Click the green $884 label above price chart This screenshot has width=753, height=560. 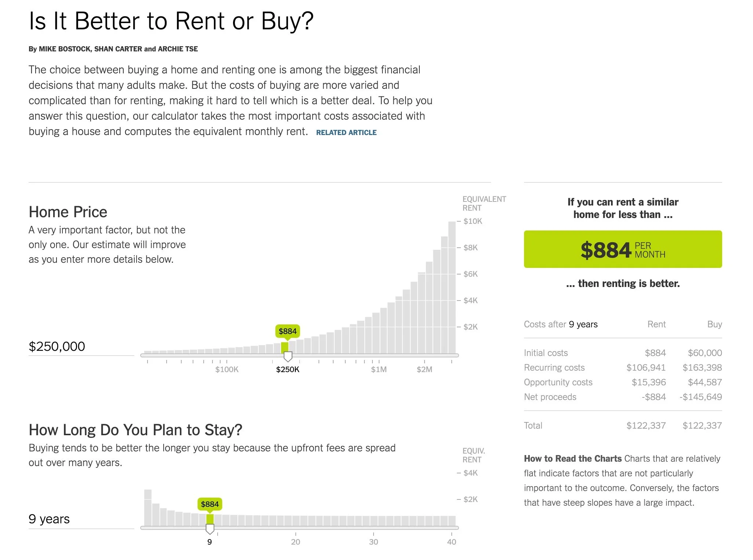288,331
